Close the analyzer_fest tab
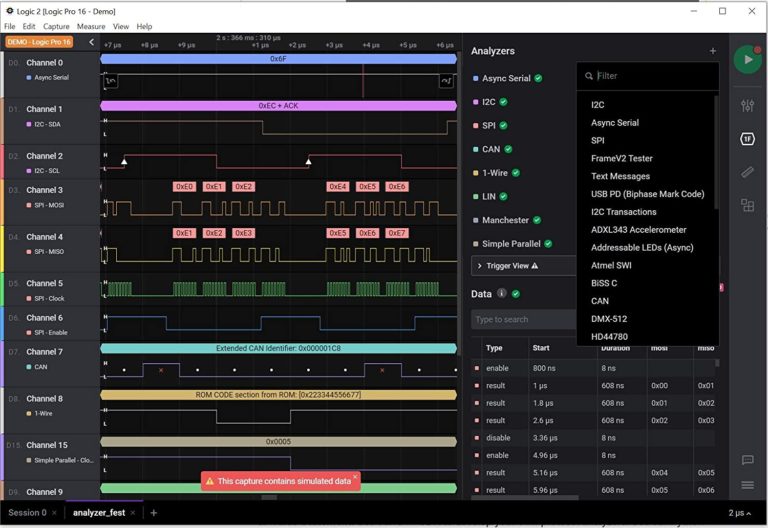This screenshot has width=768, height=528. 133,513
